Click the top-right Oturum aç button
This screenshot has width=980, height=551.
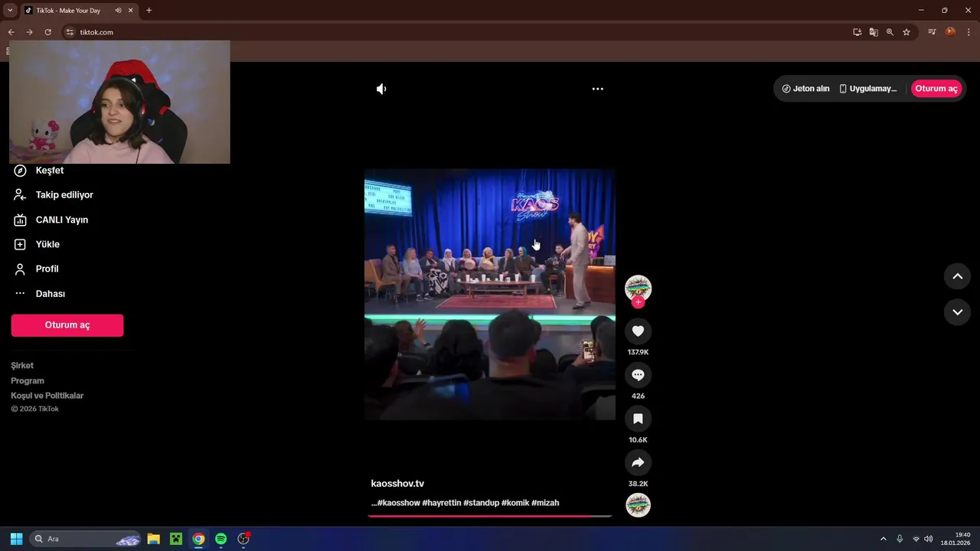(x=936, y=89)
